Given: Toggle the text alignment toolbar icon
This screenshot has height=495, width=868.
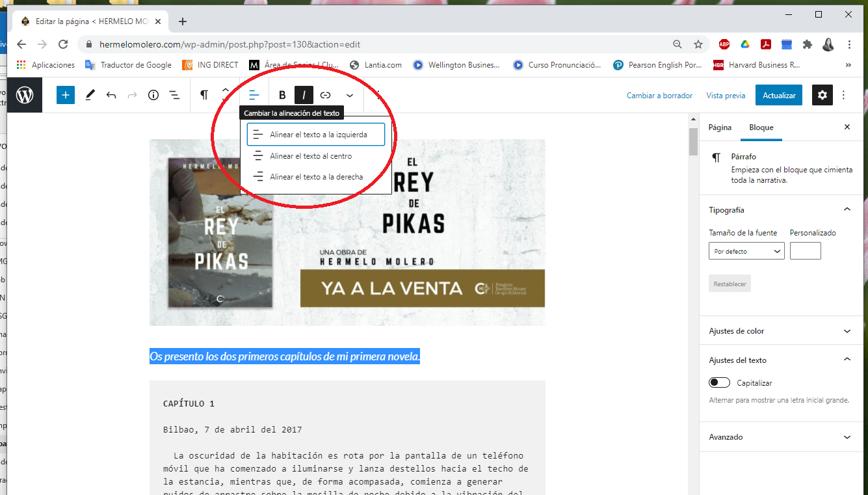Looking at the screenshot, I should coord(254,95).
